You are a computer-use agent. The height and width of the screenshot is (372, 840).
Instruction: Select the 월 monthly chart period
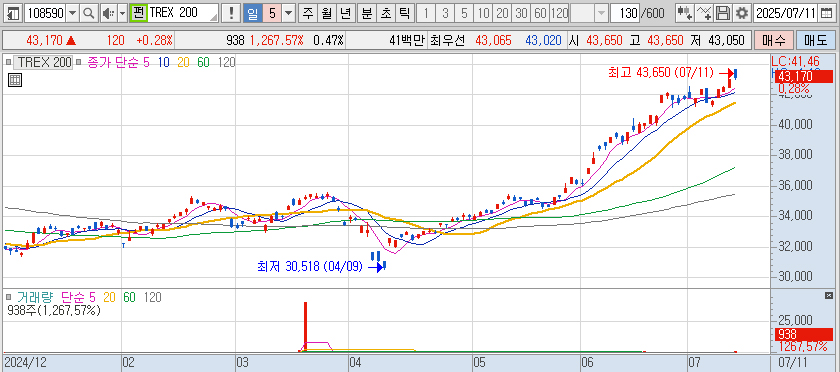pyautogui.click(x=326, y=13)
